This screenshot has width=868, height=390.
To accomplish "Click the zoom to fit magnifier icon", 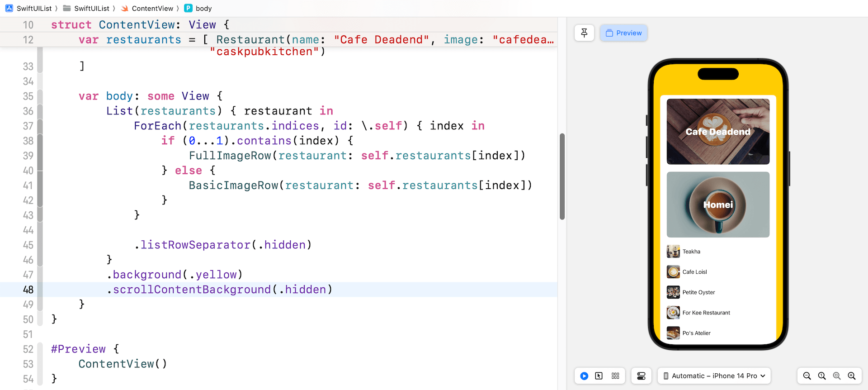I will pyautogui.click(x=837, y=376).
